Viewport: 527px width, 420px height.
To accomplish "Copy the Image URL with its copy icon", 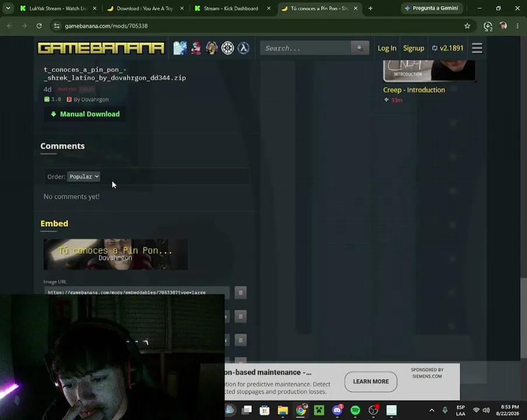I will pos(240,292).
